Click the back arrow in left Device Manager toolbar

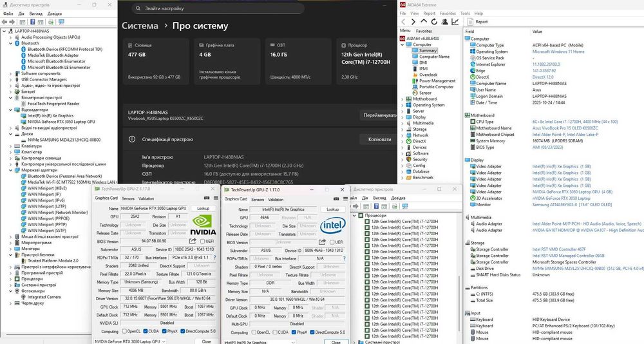pyautogui.click(x=5, y=22)
